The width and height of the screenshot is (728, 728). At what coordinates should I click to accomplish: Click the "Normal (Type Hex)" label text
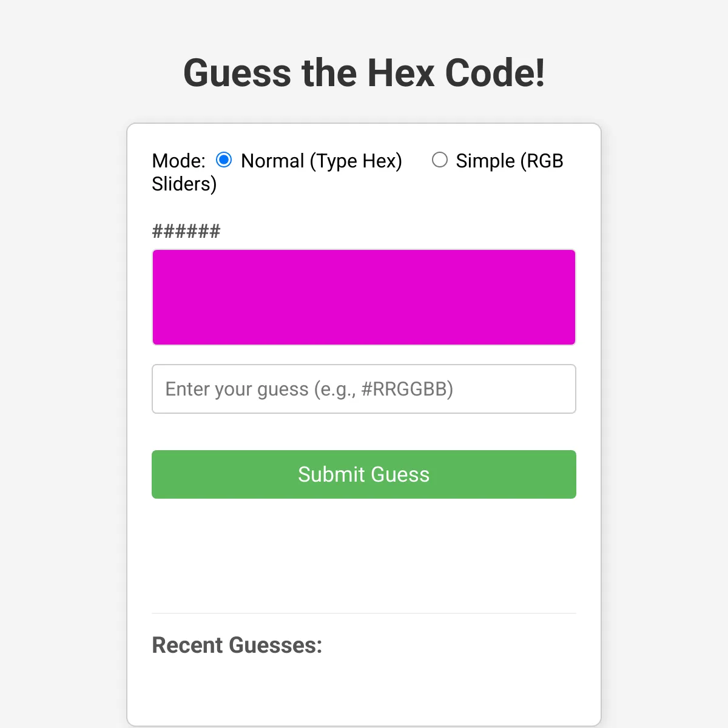pyautogui.click(x=322, y=161)
